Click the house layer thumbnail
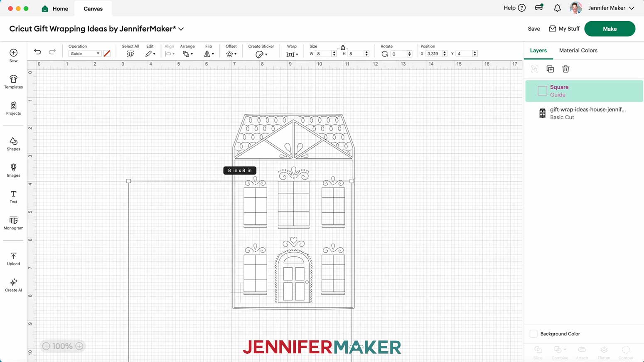 click(x=542, y=113)
